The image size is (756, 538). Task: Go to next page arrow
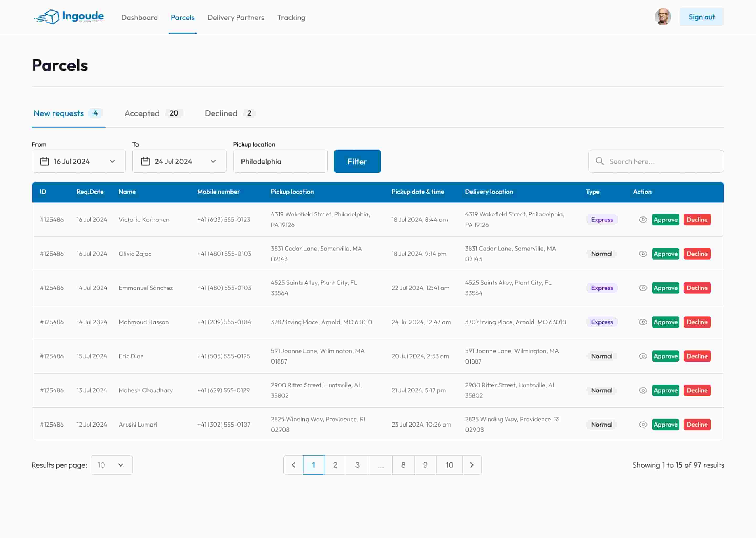click(472, 465)
